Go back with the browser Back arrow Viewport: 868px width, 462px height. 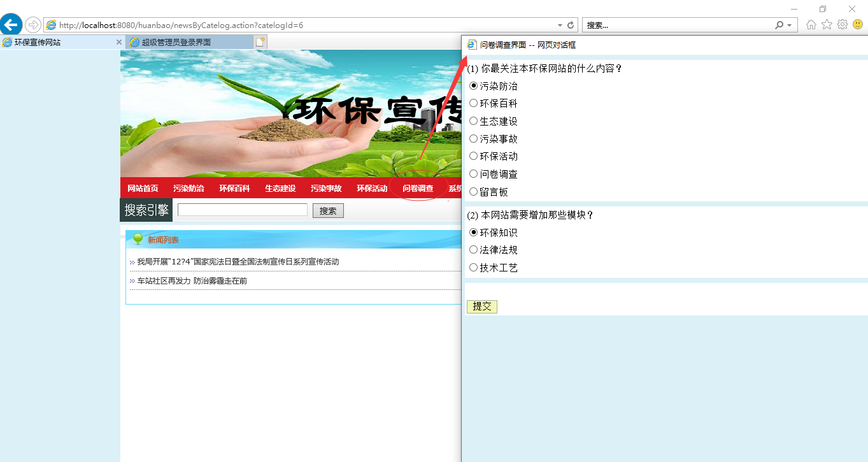click(11, 24)
